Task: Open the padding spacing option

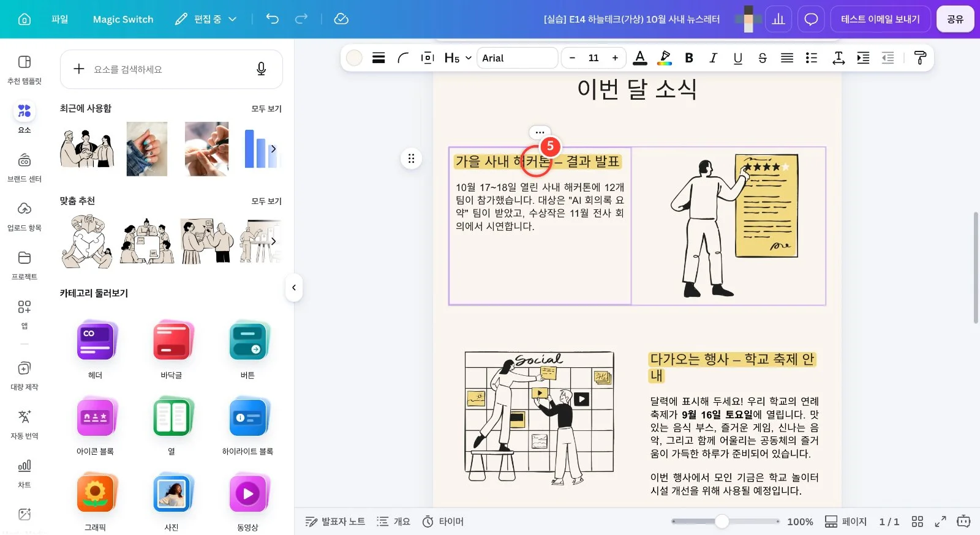Action: coord(428,58)
